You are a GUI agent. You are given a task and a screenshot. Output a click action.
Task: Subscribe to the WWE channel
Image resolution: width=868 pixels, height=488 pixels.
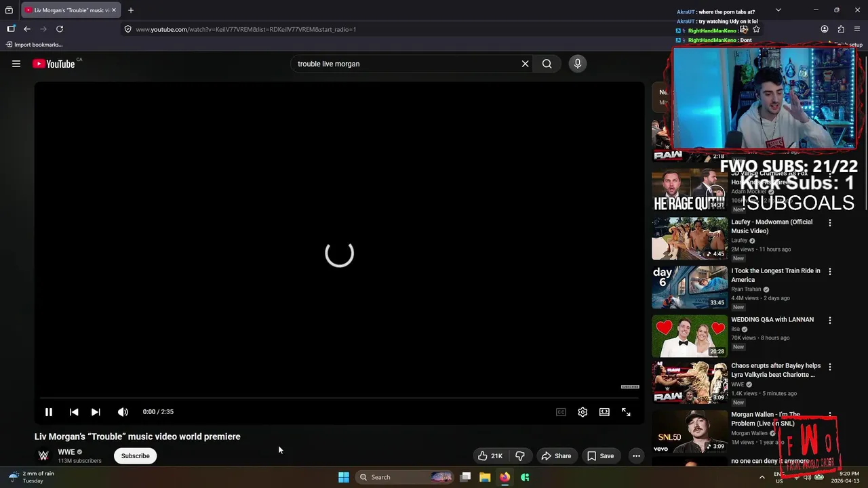136,456
